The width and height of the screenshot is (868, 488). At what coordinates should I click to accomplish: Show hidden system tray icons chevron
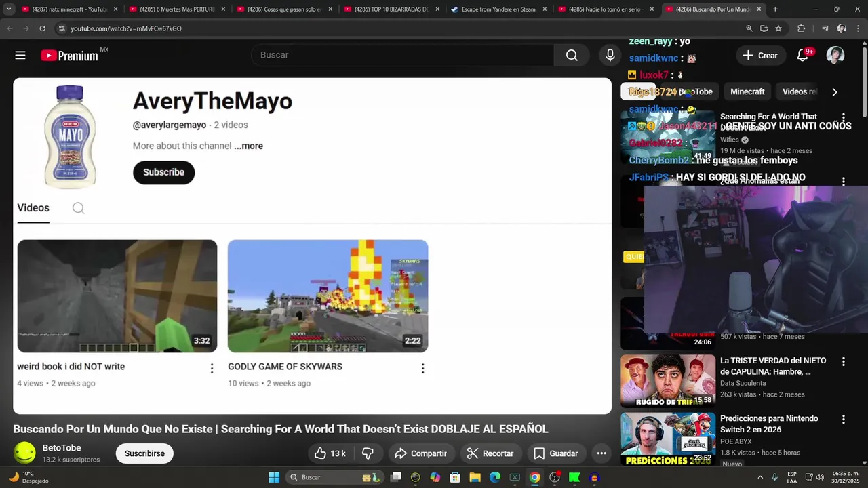tap(760, 477)
